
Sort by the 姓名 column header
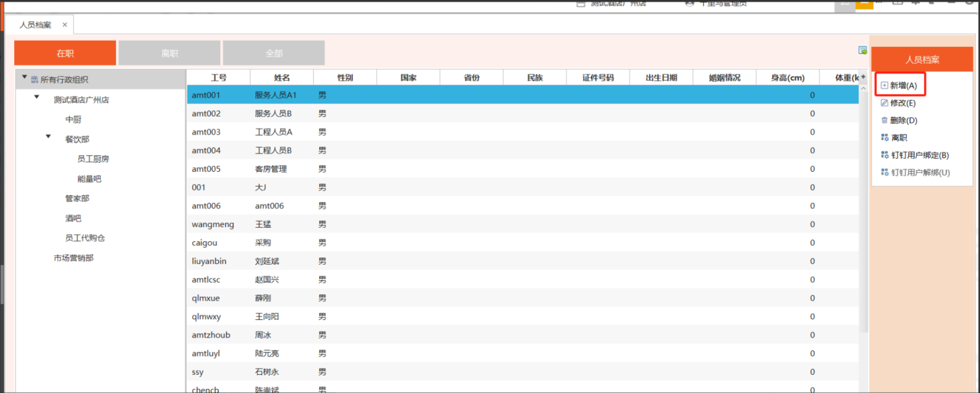tap(281, 77)
